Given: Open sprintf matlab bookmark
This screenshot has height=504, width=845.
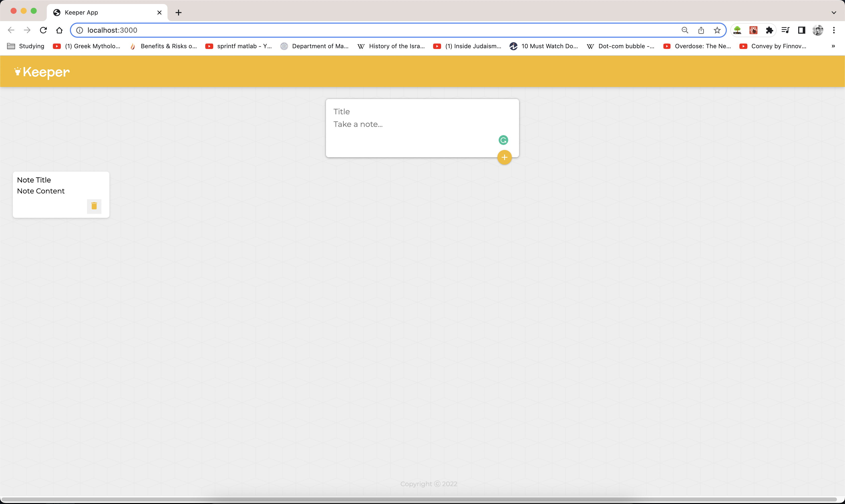Looking at the screenshot, I should coord(238,46).
